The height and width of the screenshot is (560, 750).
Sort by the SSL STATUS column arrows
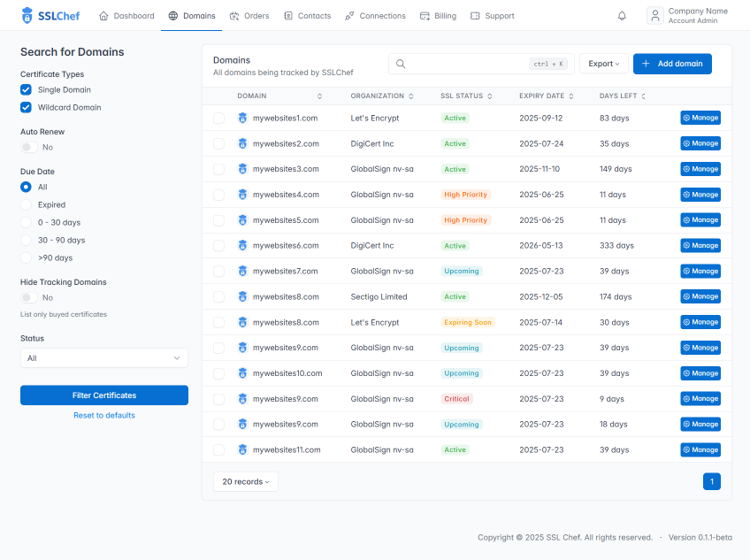[490, 96]
